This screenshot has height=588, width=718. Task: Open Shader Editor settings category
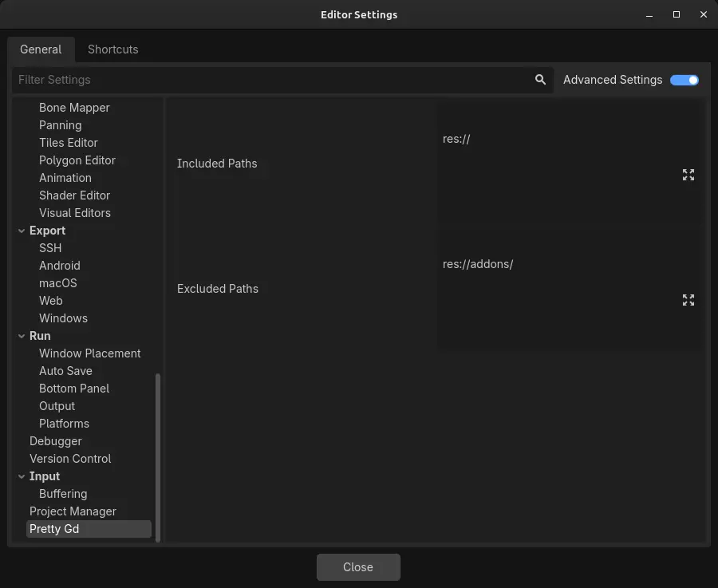[x=74, y=195]
